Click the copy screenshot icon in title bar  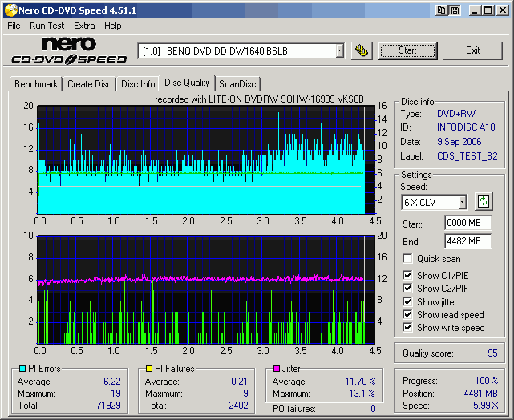pos(440,10)
